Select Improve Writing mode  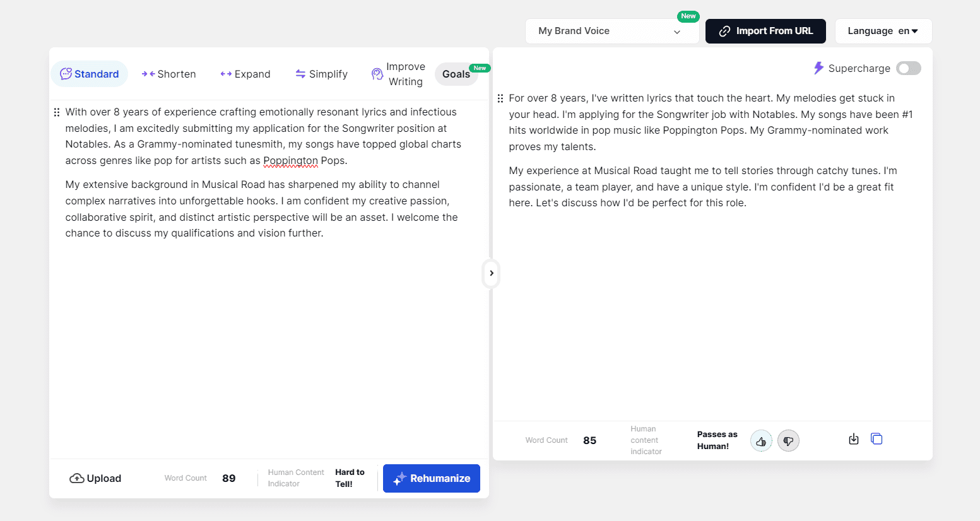tap(398, 74)
